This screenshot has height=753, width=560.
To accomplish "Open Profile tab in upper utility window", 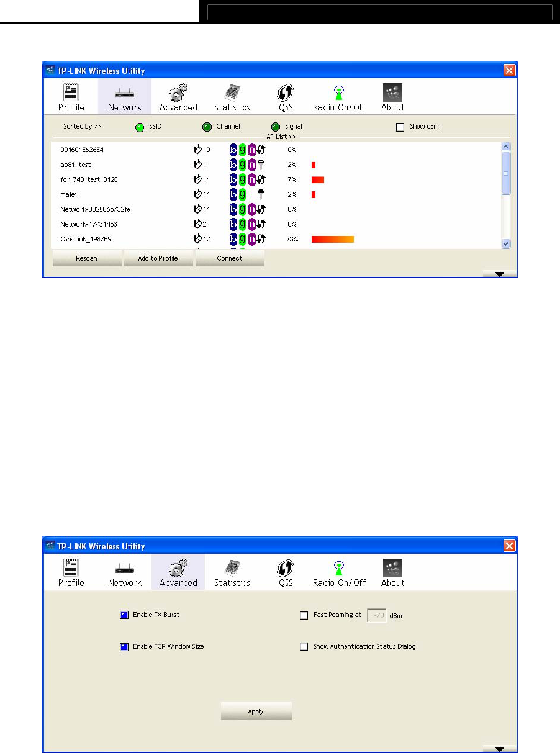I will (71, 97).
